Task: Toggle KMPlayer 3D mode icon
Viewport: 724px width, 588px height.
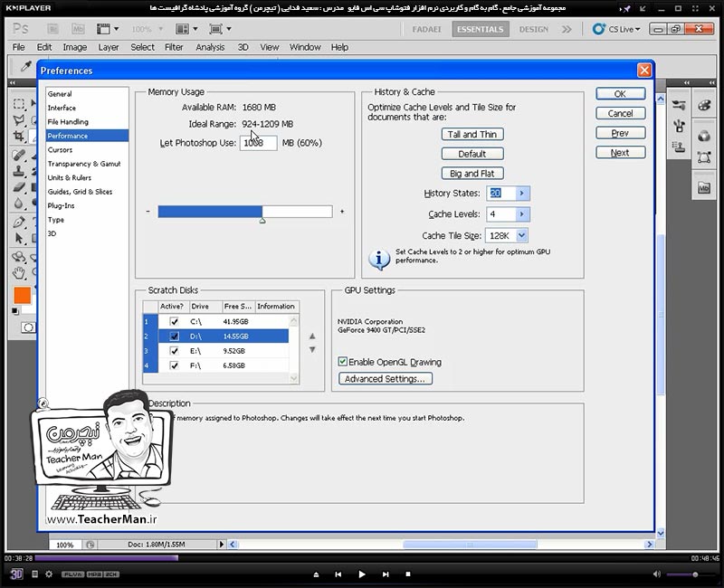Action: 16,574
